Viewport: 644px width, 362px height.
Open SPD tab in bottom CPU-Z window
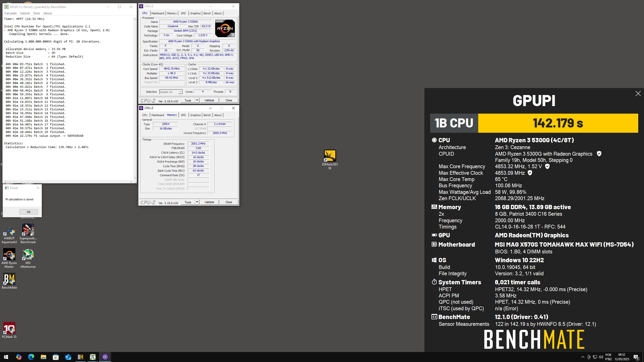coord(183,115)
